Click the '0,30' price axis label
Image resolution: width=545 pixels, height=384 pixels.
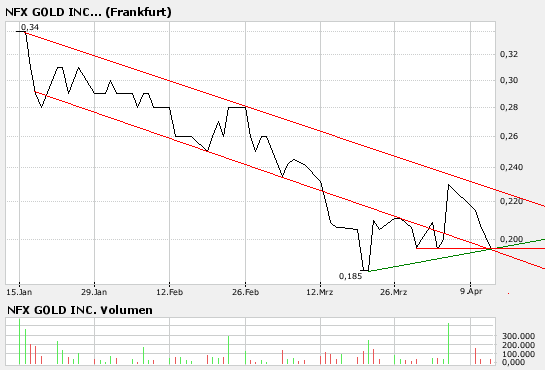pyautogui.click(x=509, y=80)
